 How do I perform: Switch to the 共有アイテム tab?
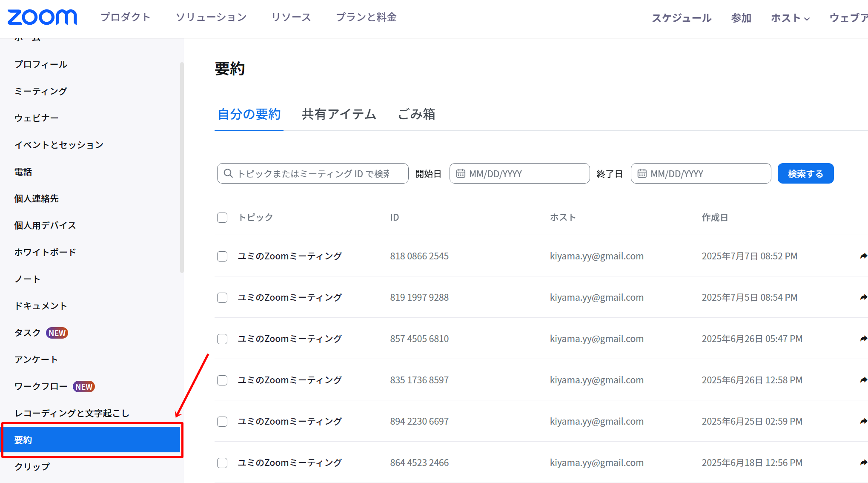pos(339,114)
